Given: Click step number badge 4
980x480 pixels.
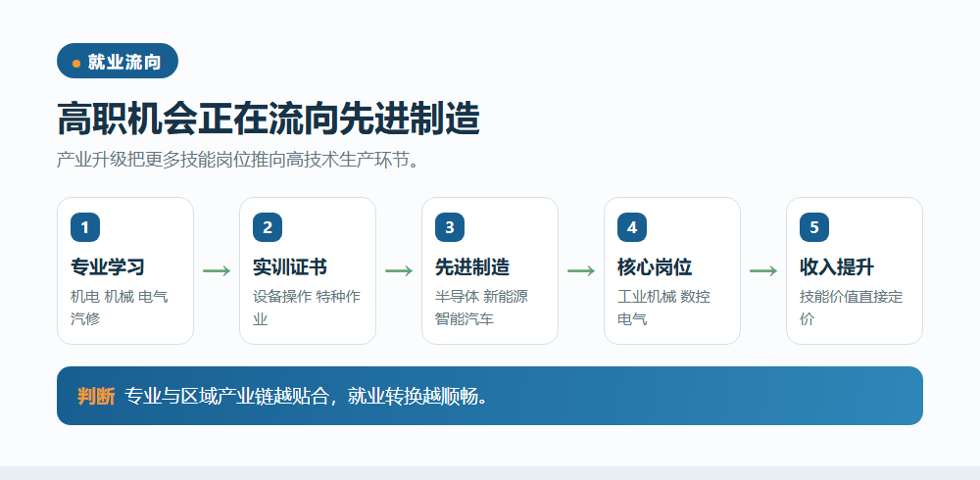Looking at the screenshot, I should 632,227.
